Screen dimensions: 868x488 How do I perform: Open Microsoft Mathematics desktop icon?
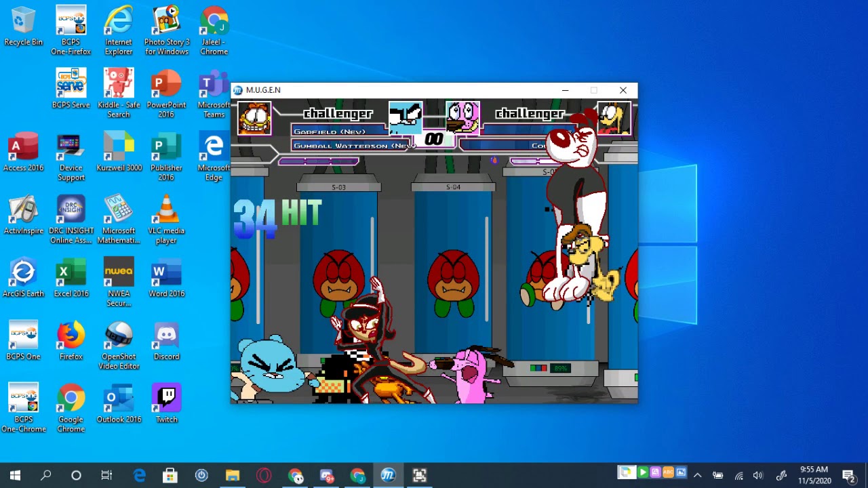(x=119, y=220)
